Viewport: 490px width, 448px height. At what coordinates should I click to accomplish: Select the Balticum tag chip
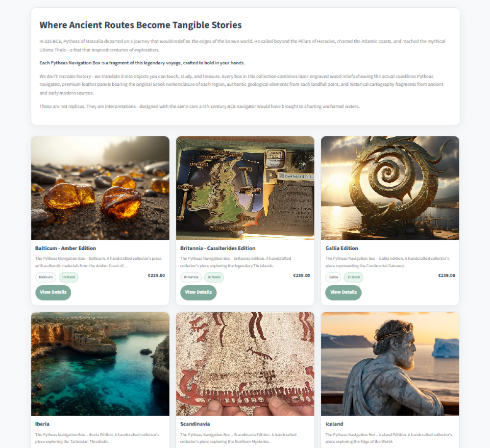tap(46, 277)
